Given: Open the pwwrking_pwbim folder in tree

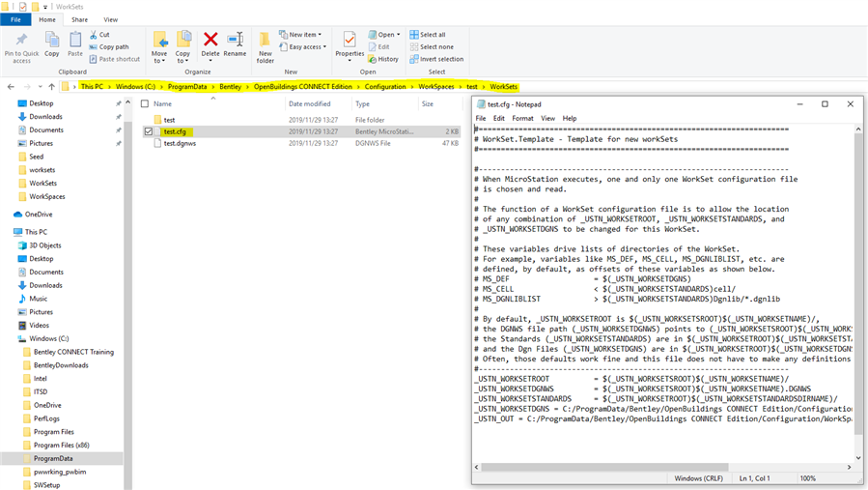Looking at the screenshot, I should tap(60, 472).
